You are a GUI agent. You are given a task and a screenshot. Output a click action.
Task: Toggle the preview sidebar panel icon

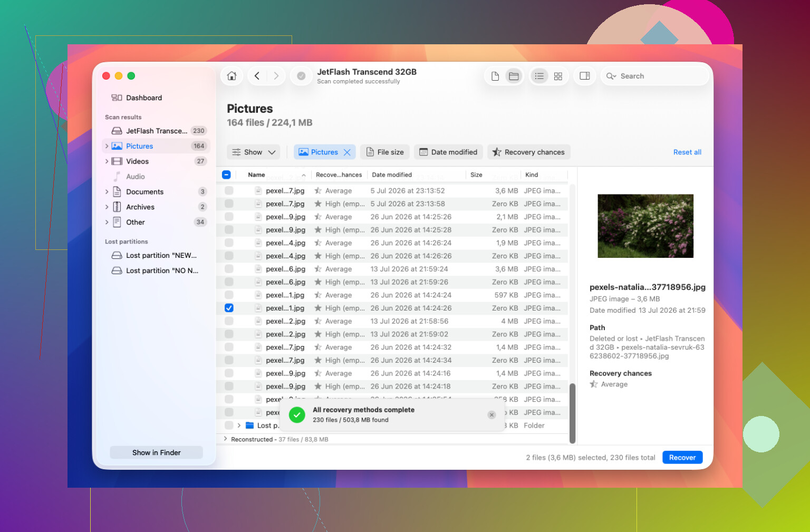click(584, 76)
